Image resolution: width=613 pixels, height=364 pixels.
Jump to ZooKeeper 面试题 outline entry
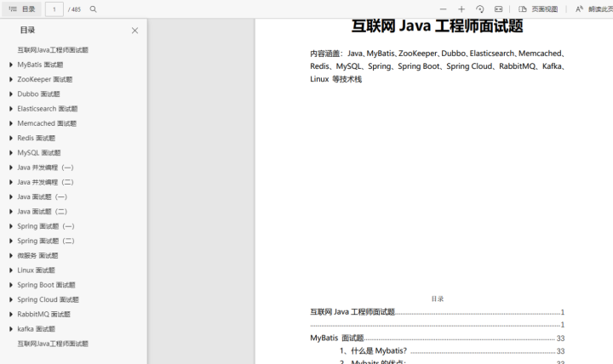pyautogui.click(x=45, y=79)
